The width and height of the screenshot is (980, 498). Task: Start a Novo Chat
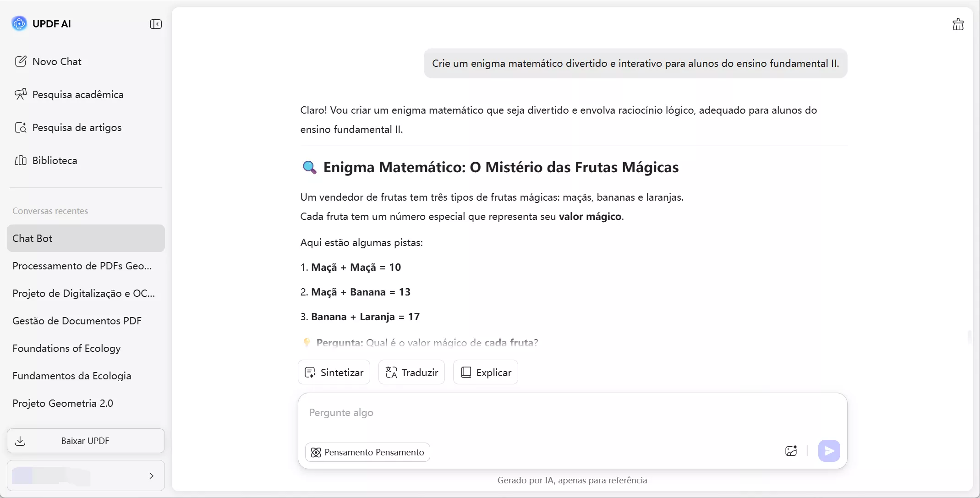click(56, 61)
